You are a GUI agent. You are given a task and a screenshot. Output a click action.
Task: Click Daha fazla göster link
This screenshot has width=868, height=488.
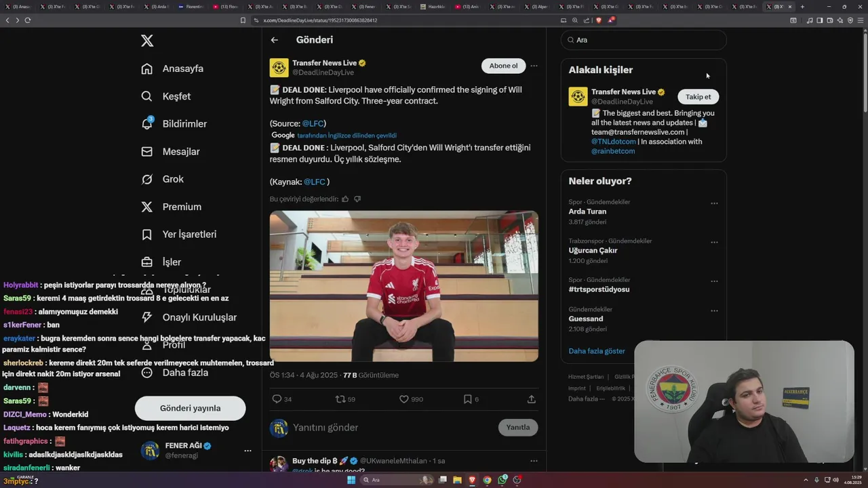597,351
